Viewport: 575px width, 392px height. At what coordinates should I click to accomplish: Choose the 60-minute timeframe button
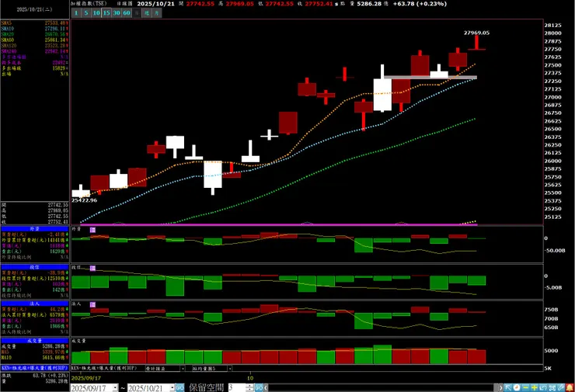[x=127, y=13]
